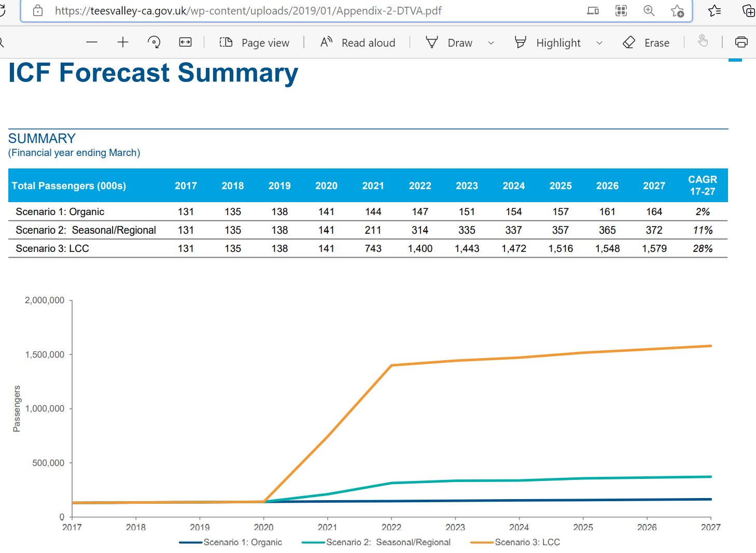This screenshot has height=553, width=756.
Task: Click the 2027 label on chart x-axis
Action: pos(710,527)
